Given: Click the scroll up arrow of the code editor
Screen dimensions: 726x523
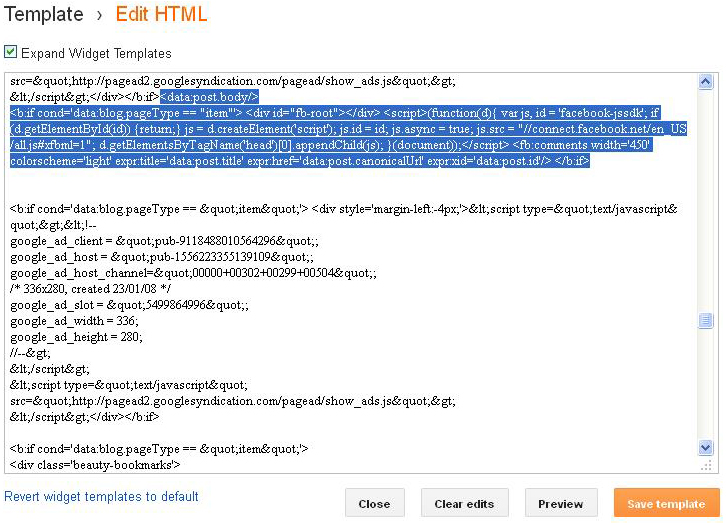Looking at the screenshot, I should [x=705, y=82].
